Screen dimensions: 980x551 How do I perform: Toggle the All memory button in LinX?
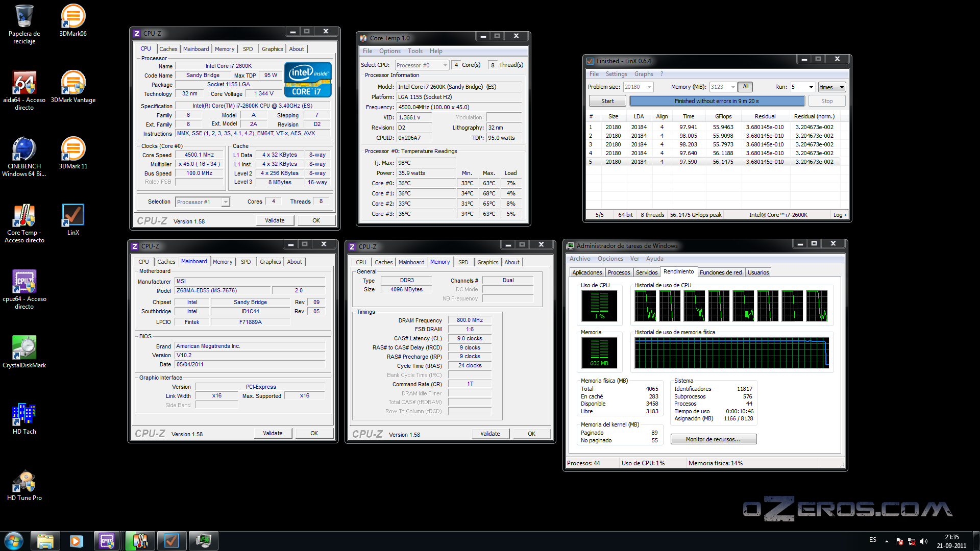click(746, 87)
